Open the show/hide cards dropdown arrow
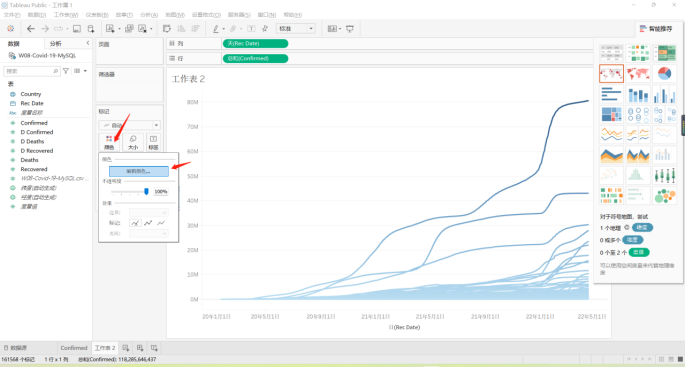Screen dimensions: 686x368 point(340,29)
